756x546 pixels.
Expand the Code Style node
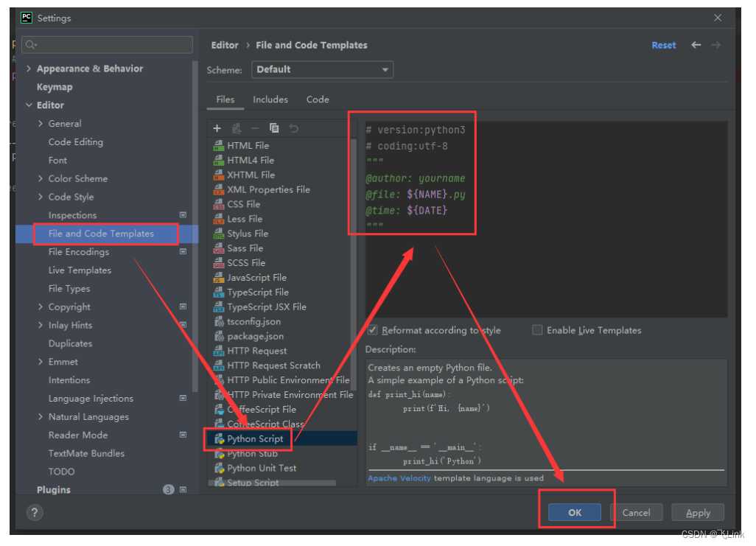41,197
